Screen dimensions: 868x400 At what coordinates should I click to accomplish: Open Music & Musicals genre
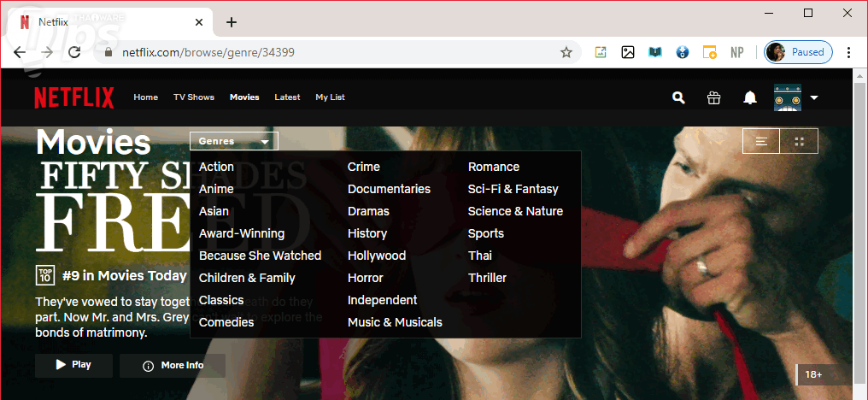(395, 322)
